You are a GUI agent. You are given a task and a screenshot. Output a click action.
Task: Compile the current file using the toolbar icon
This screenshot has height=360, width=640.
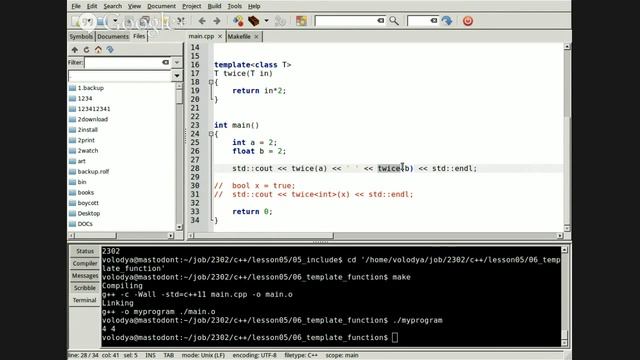tap(238, 21)
